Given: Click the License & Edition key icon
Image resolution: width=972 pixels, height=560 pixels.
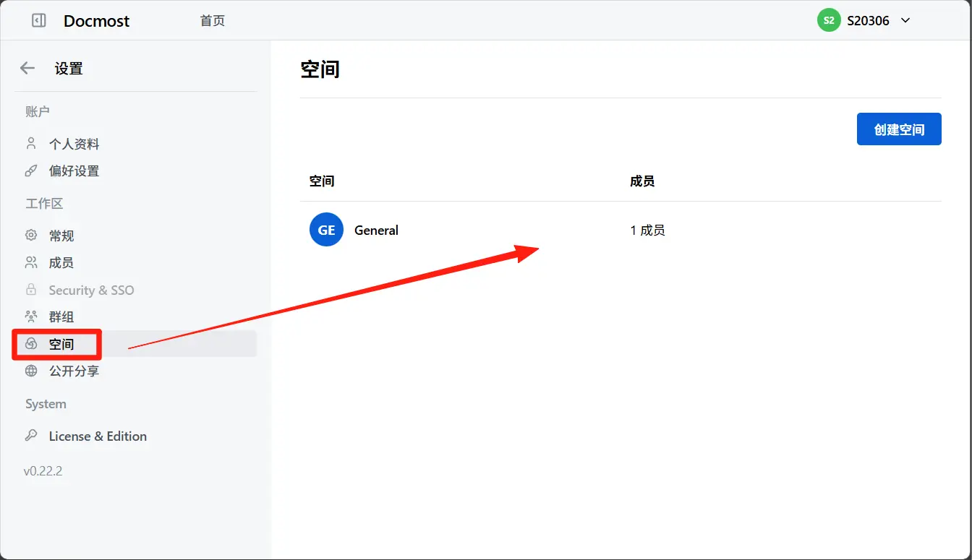Looking at the screenshot, I should (31, 436).
